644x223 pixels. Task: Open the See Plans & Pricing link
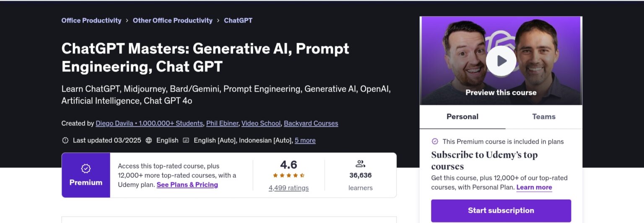pos(187,185)
